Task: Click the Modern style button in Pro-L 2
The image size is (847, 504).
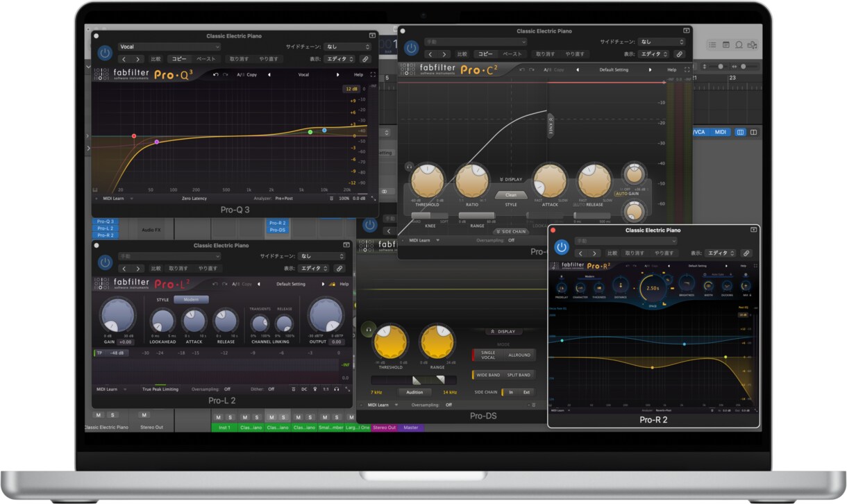Action: click(191, 300)
